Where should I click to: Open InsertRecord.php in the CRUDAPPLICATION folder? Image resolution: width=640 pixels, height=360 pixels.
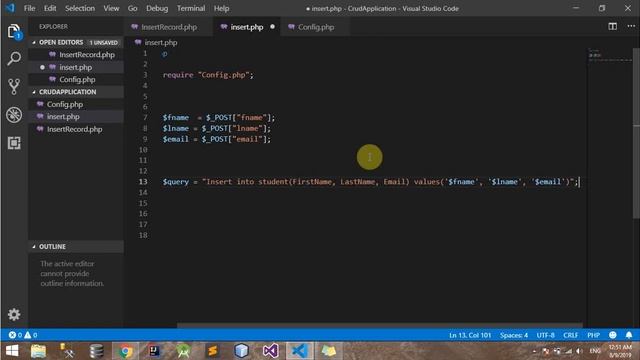pyautogui.click(x=76, y=129)
